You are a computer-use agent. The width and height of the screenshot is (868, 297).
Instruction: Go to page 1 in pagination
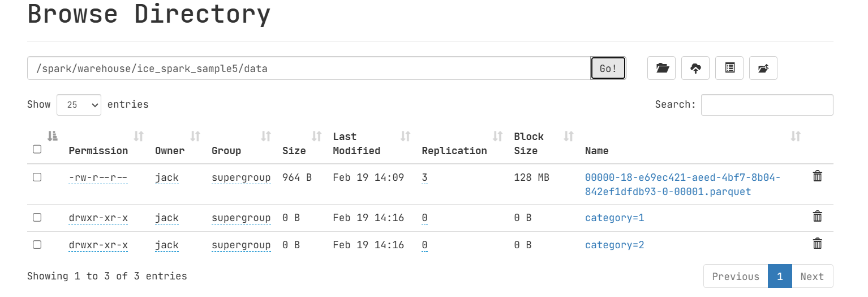(x=780, y=276)
